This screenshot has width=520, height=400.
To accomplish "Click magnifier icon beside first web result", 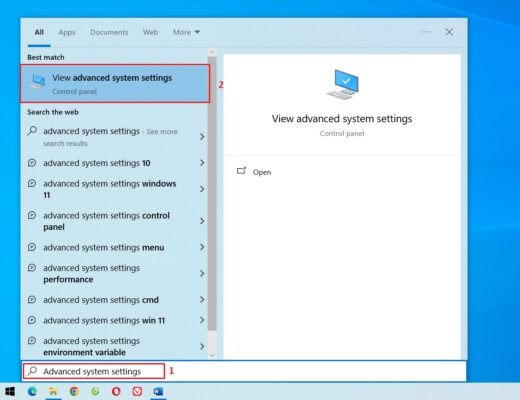I will (32, 131).
